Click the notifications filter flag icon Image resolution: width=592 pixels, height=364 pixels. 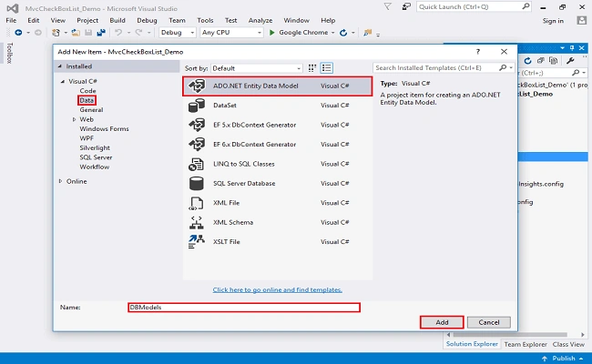pyautogui.click(x=388, y=6)
